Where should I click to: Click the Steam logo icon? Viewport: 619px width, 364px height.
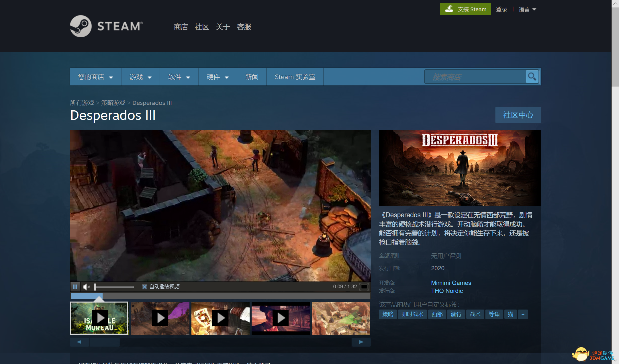[81, 26]
